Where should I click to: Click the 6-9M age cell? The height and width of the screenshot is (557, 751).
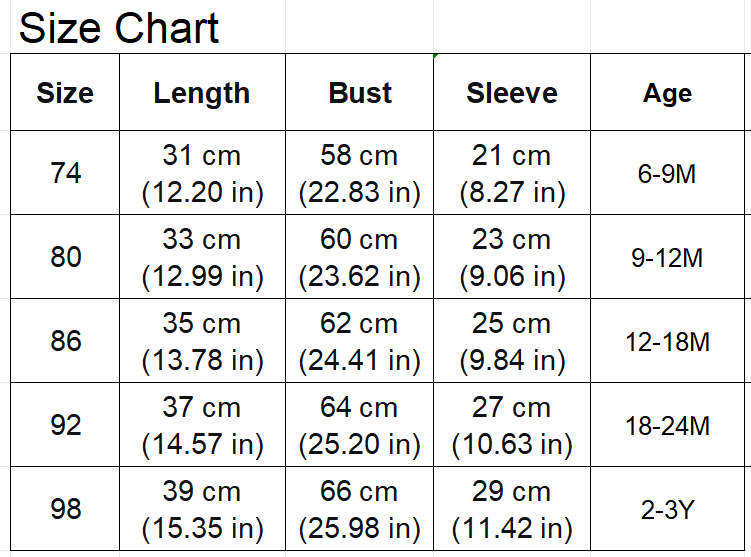coord(667,173)
